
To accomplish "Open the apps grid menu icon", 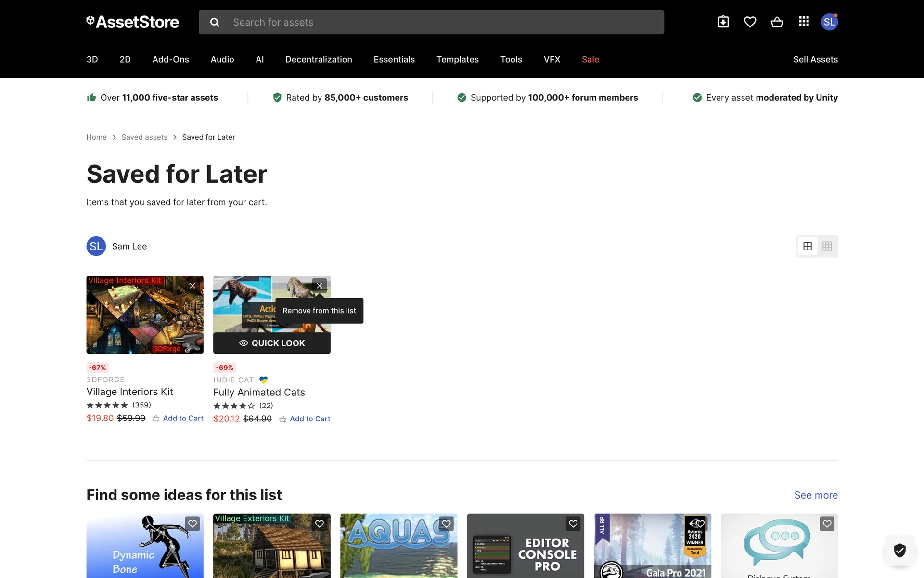I will [x=804, y=22].
